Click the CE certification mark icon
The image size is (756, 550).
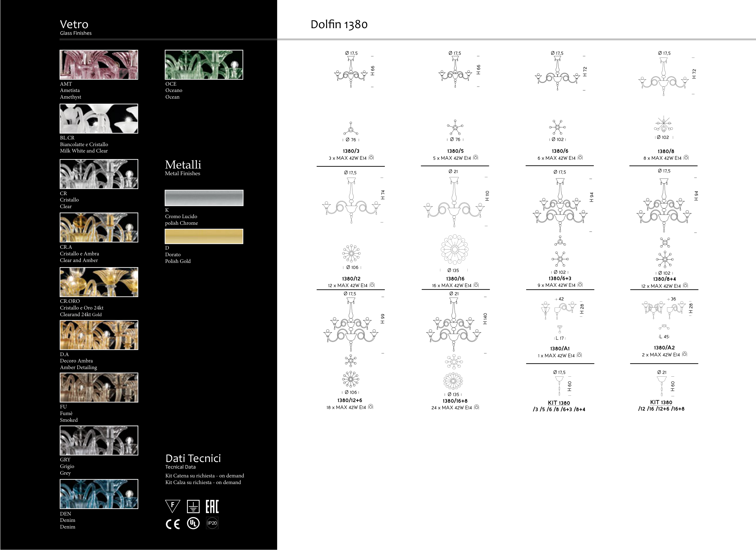tap(173, 524)
